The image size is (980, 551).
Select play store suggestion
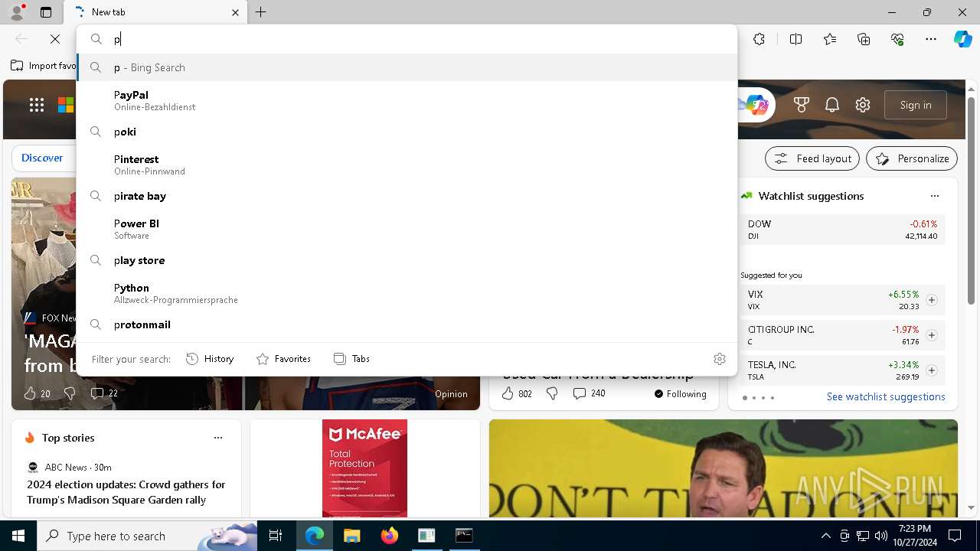click(x=407, y=260)
